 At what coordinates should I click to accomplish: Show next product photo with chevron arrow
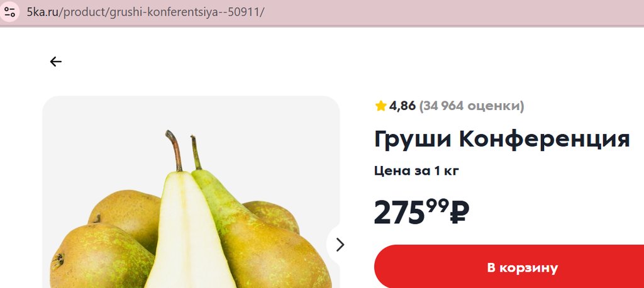340,245
